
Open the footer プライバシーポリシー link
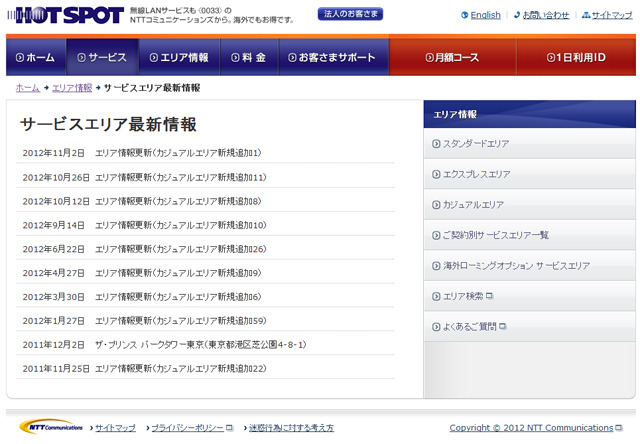[188, 428]
